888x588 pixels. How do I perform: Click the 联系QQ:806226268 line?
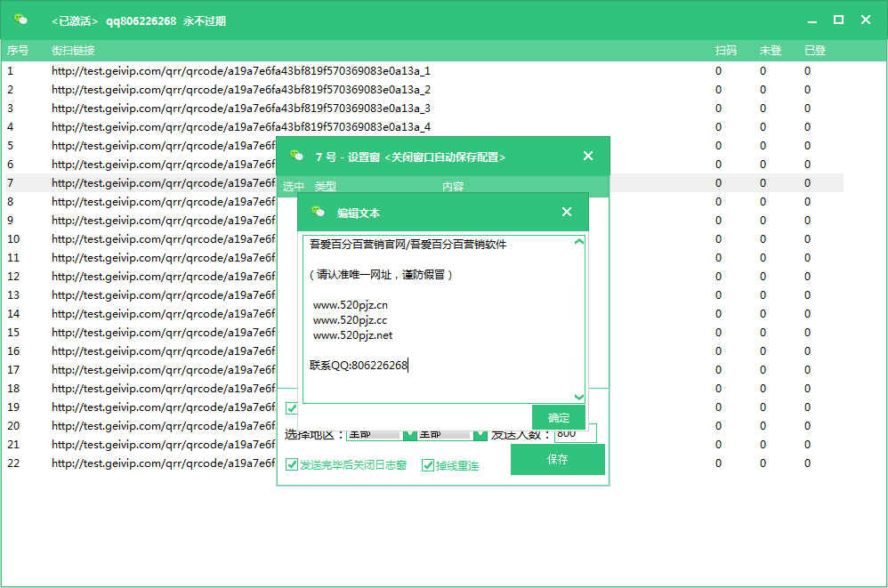coord(359,366)
